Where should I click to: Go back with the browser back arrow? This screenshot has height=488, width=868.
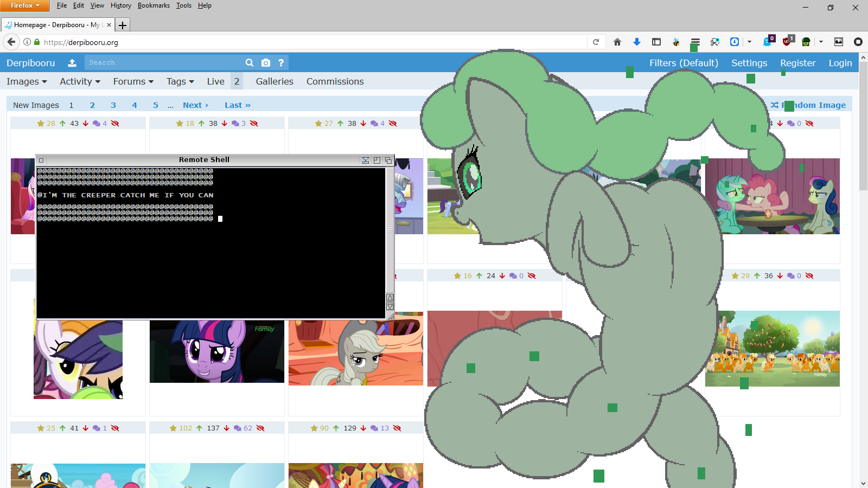point(11,42)
